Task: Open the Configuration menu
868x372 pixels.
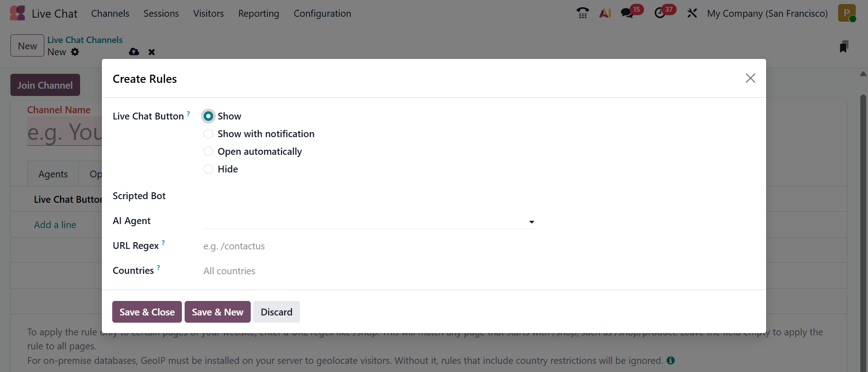Action: pyautogui.click(x=322, y=14)
